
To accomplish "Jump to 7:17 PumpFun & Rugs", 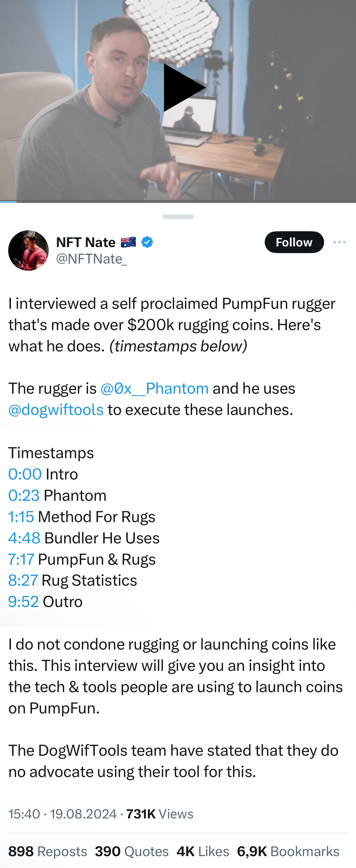I will 21,559.
